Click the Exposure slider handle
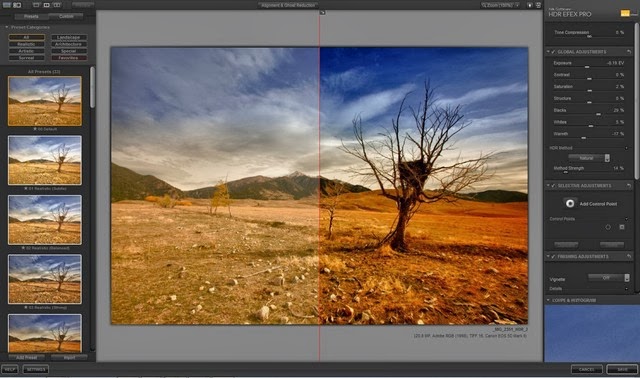Viewport: 640px width, 378px height. [x=587, y=67]
